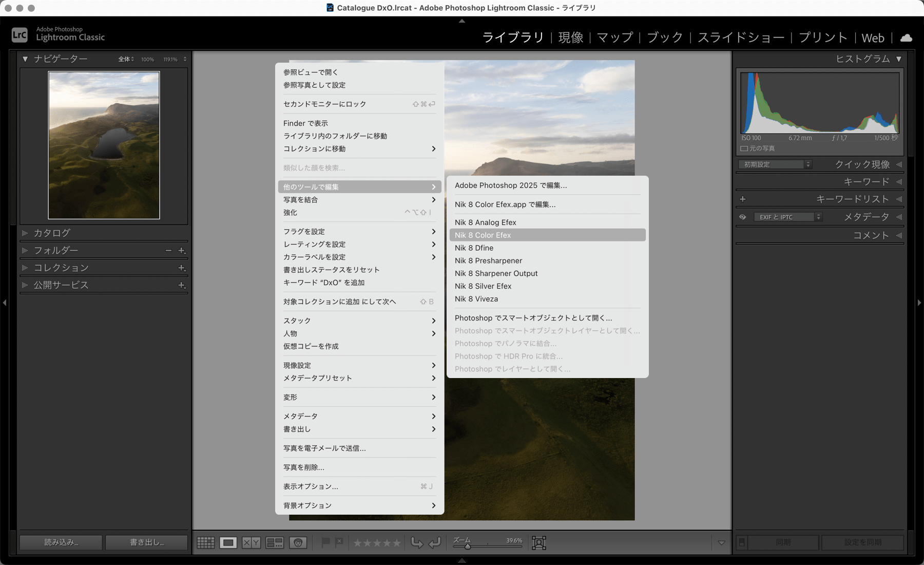Click the 同期 button
Viewport: 924px width, 565px height.
pos(783,542)
